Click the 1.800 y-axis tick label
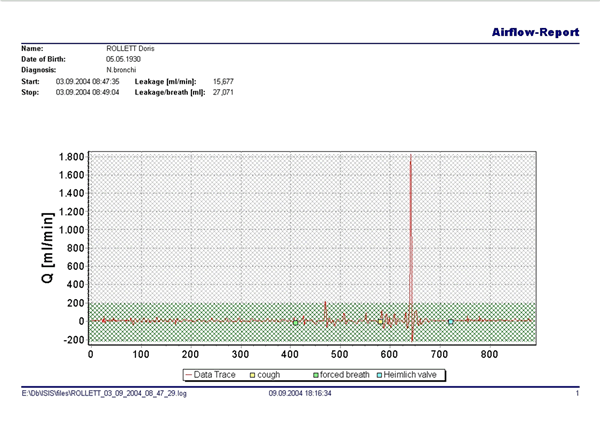 (68, 157)
